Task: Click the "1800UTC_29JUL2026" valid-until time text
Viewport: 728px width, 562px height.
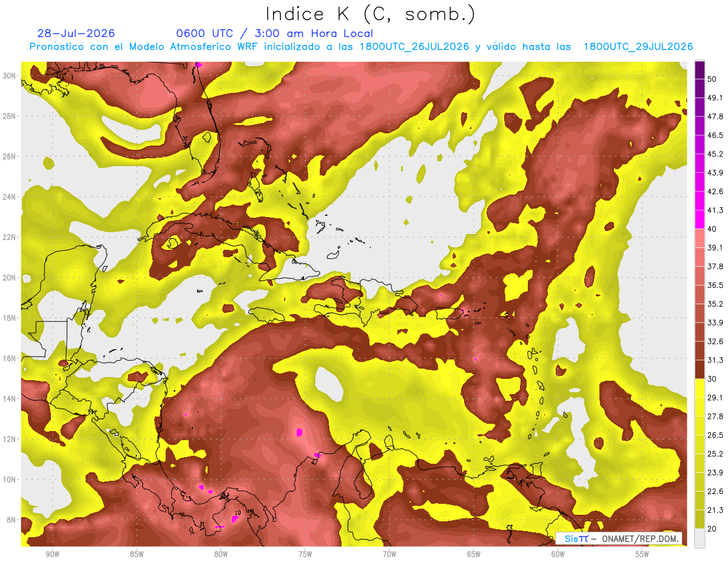Action: (x=638, y=47)
